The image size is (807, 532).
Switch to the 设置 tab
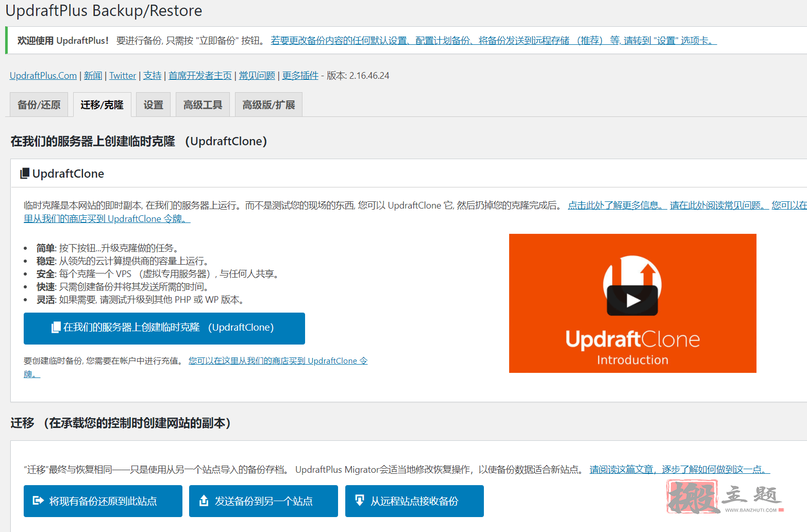(x=154, y=105)
